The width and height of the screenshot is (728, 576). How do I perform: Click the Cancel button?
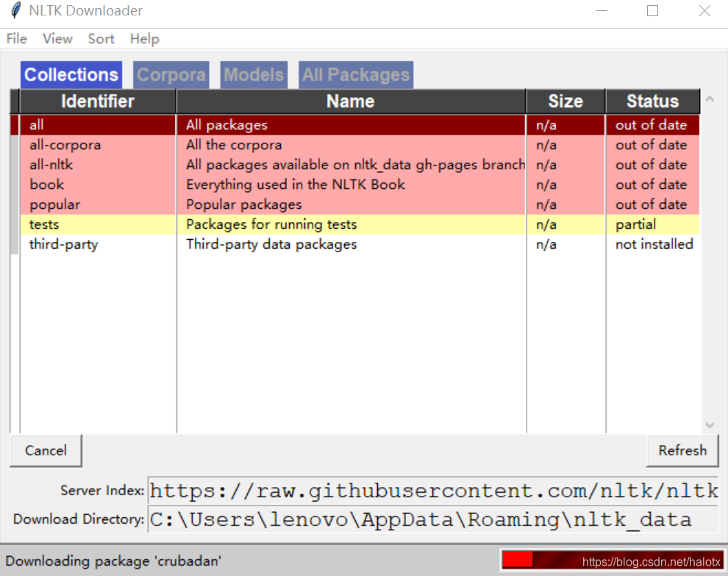[x=46, y=451]
